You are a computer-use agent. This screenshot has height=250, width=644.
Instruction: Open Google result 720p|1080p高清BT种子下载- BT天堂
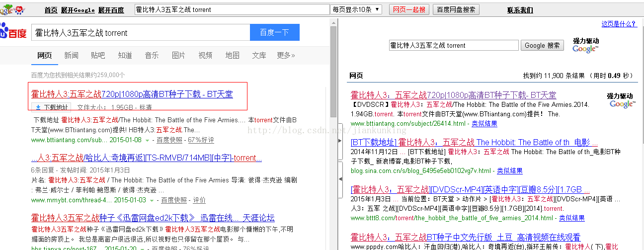pyautogui.click(x=454, y=95)
